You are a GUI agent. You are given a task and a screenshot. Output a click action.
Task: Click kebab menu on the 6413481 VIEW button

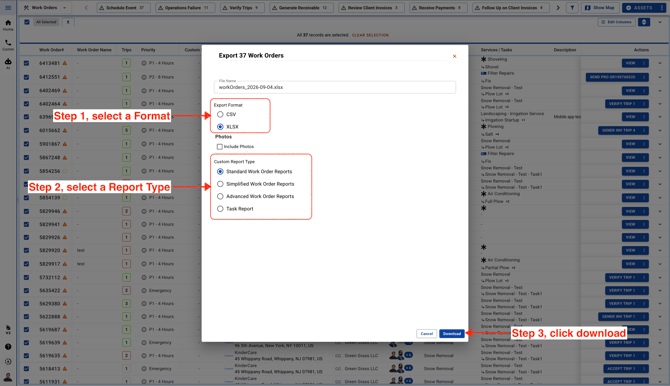point(644,63)
